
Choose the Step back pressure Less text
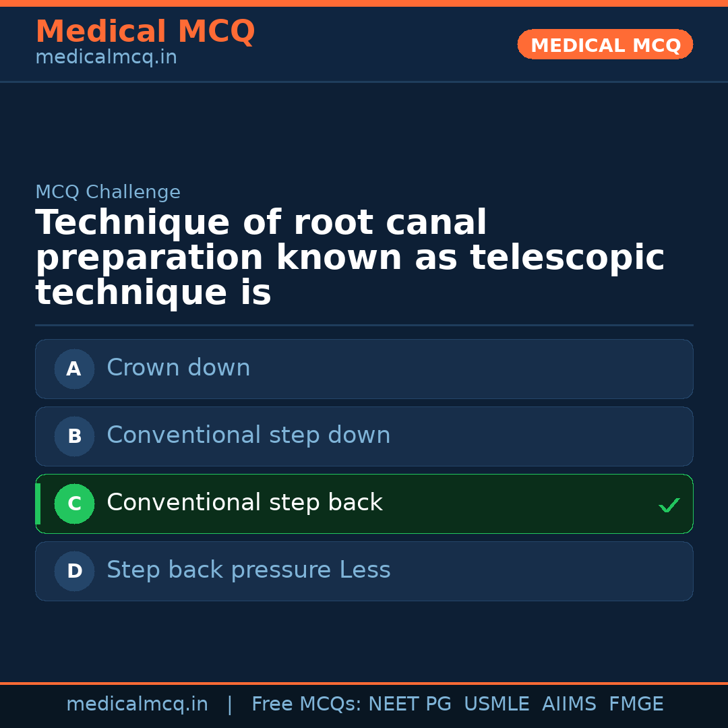249,570
